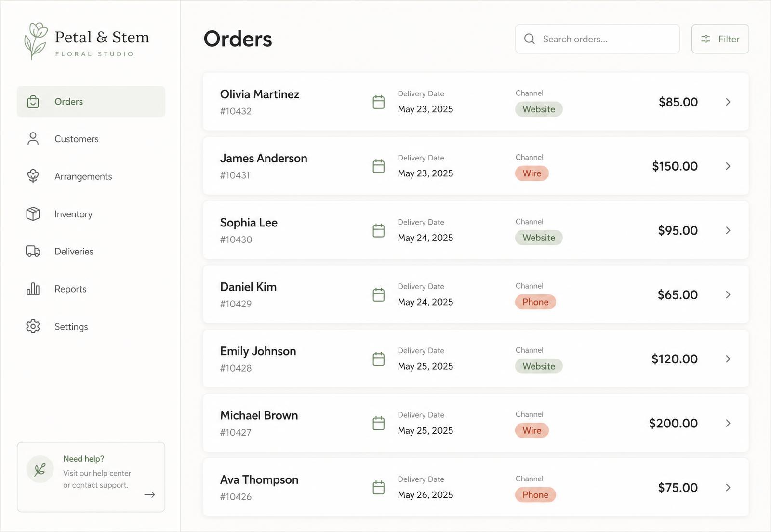Click the calendar icon in Ava Thompson's row
Viewport: 771px width, 532px height.
(379, 487)
